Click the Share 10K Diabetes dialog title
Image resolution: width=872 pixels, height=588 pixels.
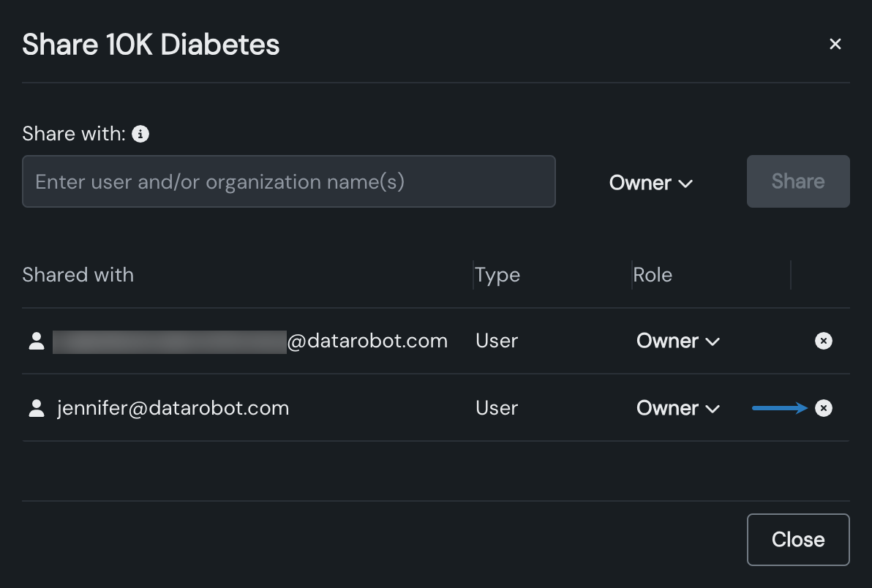pyautogui.click(x=151, y=45)
